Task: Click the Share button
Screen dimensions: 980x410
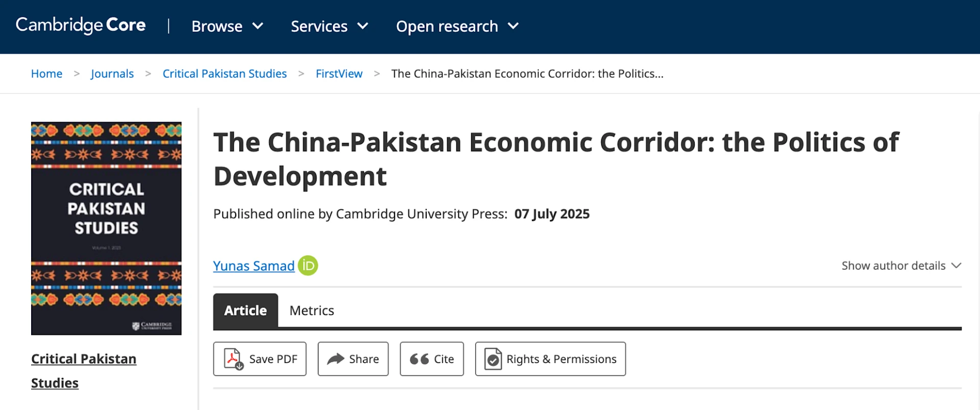Action: [x=353, y=359]
